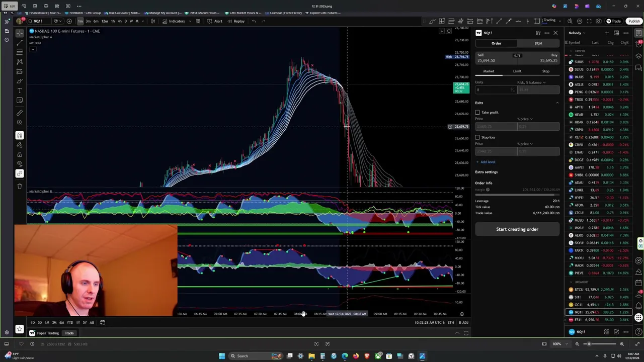Select the 12m timeframe

(x=104, y=21)
